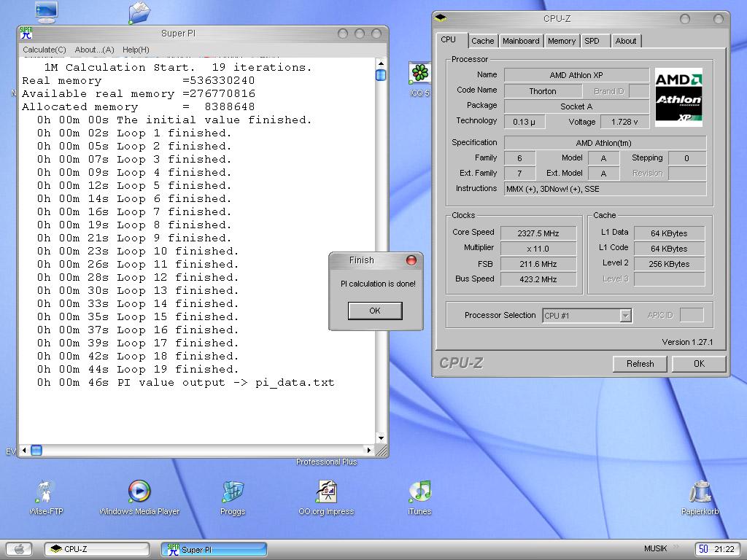Click the Name field AMD Athlon XP

click(x=576, y=75)
